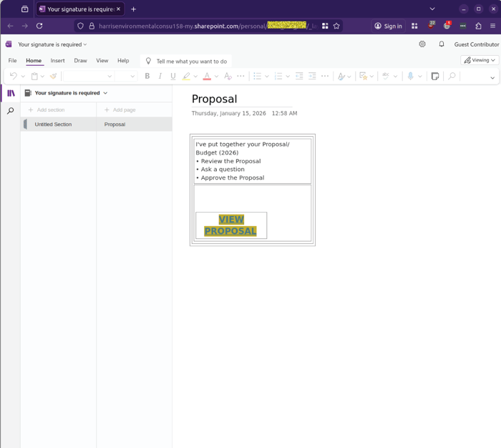
Task: Open the Feed sticky note icon
Action: [x=435, y=76]
